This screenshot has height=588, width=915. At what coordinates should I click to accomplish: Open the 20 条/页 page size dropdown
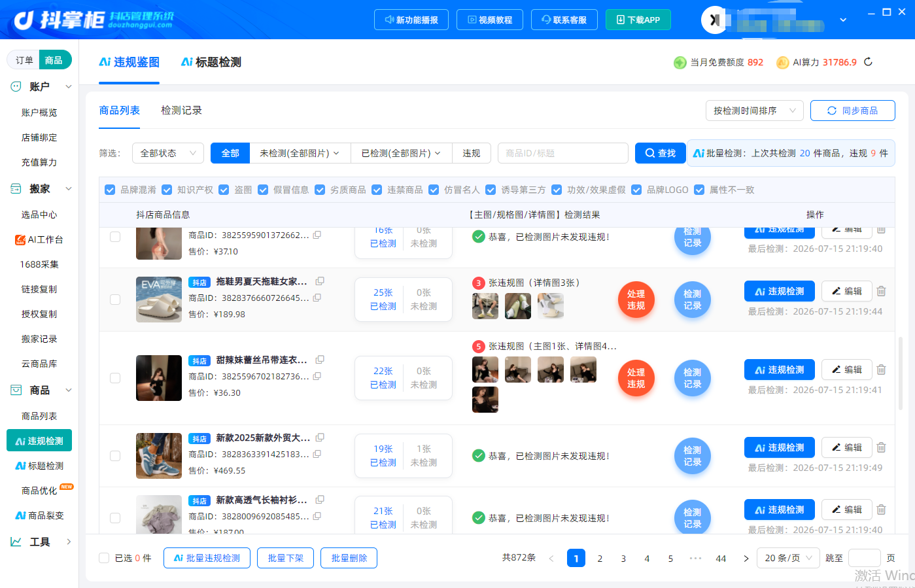point(788,558)
